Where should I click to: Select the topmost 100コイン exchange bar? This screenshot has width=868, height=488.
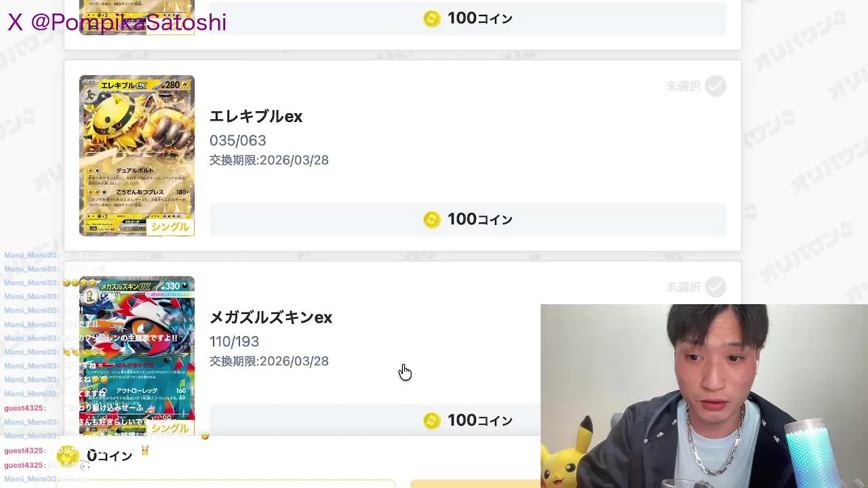tap(468, 19)
